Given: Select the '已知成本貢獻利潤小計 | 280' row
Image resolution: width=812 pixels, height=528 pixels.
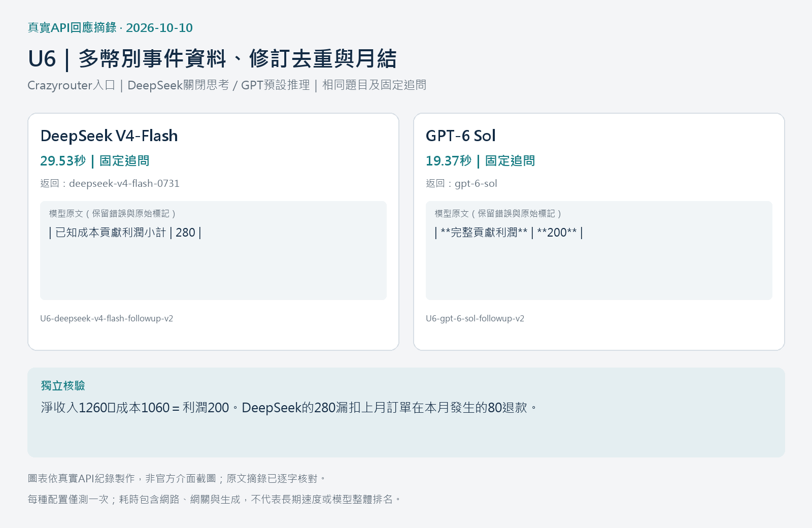Looking at the screenshot, I should click(x=125, y=233).
